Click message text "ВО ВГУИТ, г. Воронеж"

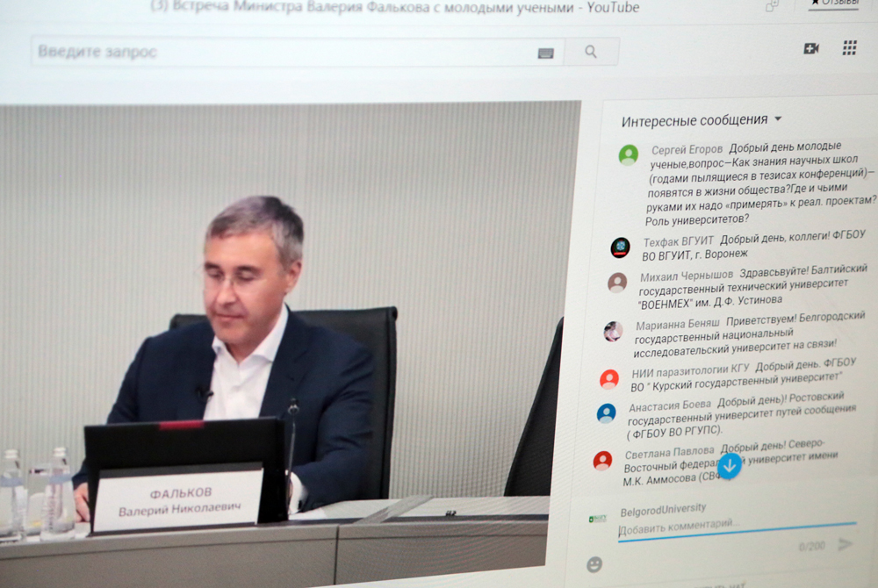pyautogui.click(x=694, y=255)
